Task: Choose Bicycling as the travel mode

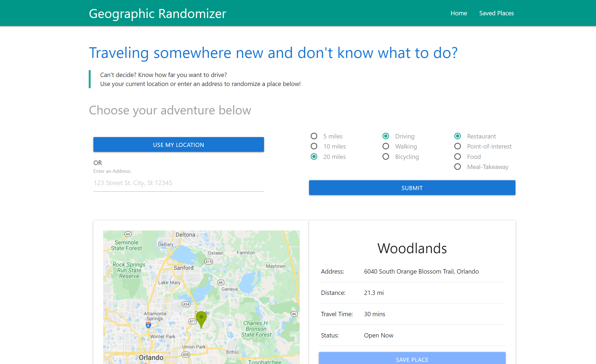Action: (386, 156)
